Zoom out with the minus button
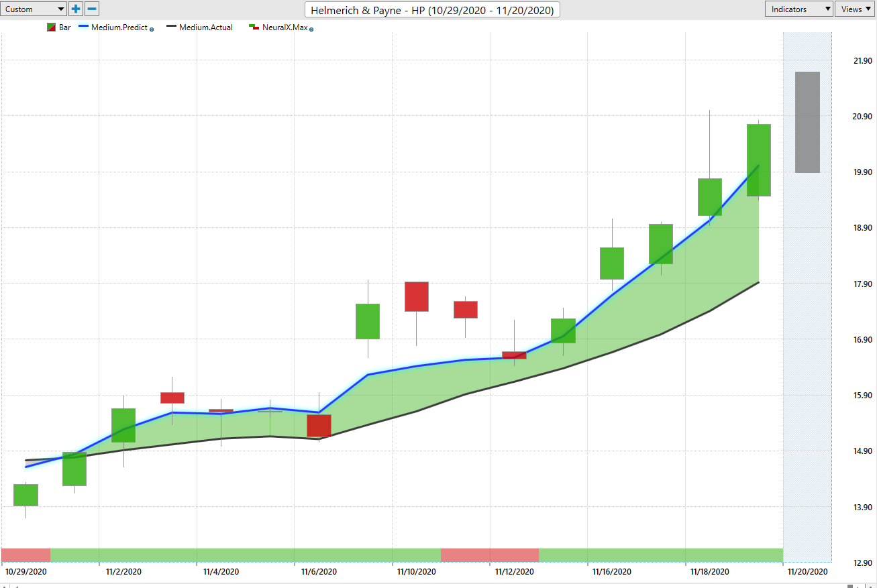 tap(93, 9)
